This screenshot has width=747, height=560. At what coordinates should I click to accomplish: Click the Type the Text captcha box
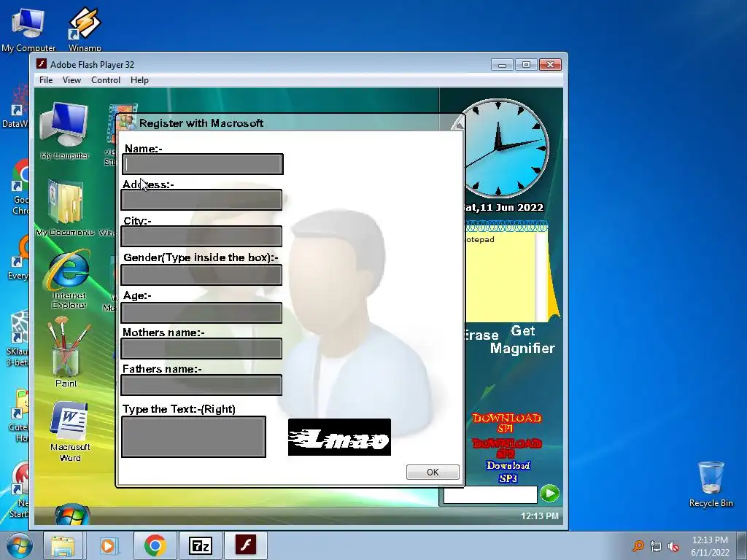[194, 437]
